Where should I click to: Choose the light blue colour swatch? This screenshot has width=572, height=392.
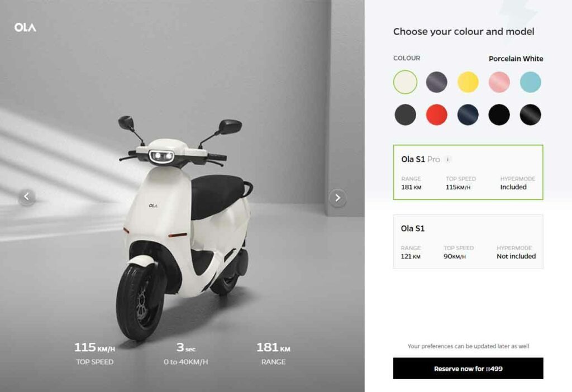tap(531, 82)
